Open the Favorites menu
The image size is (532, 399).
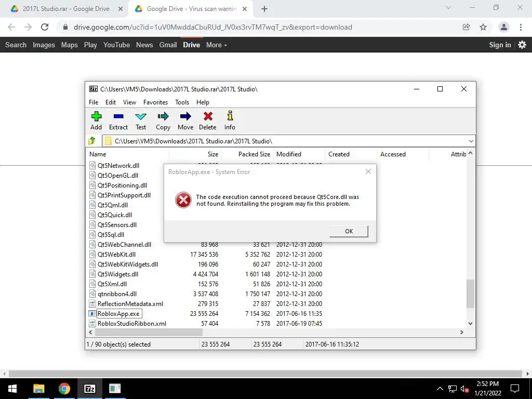pos(155,102)
